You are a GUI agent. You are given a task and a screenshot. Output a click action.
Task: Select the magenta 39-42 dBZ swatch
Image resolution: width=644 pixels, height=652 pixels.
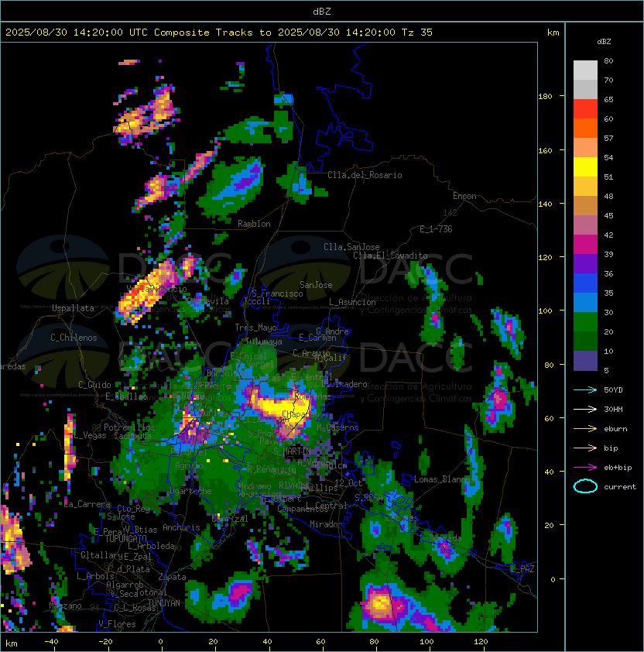pyautogui.click(x=585, y=244)
